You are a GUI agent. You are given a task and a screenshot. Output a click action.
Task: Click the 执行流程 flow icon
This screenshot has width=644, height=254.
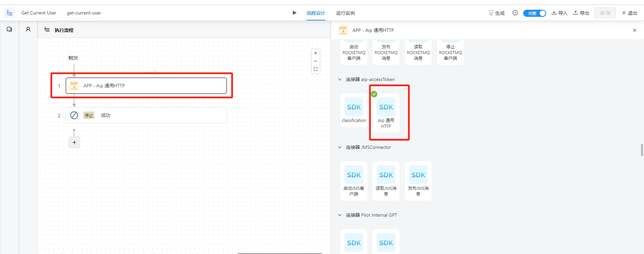[x=47, y=30]
